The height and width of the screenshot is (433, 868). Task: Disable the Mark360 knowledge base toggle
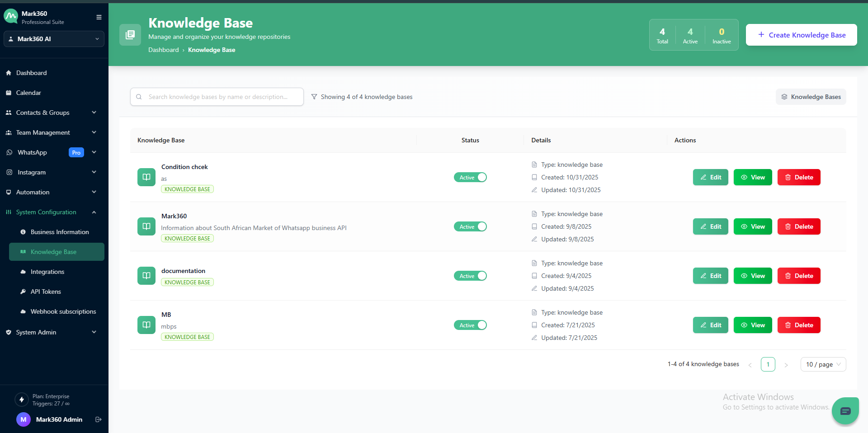(470, 226)
